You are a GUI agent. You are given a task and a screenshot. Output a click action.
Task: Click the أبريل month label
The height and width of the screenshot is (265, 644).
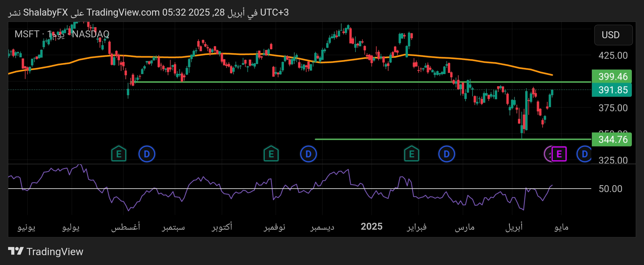pyautogui.click(x=514, y=227)
